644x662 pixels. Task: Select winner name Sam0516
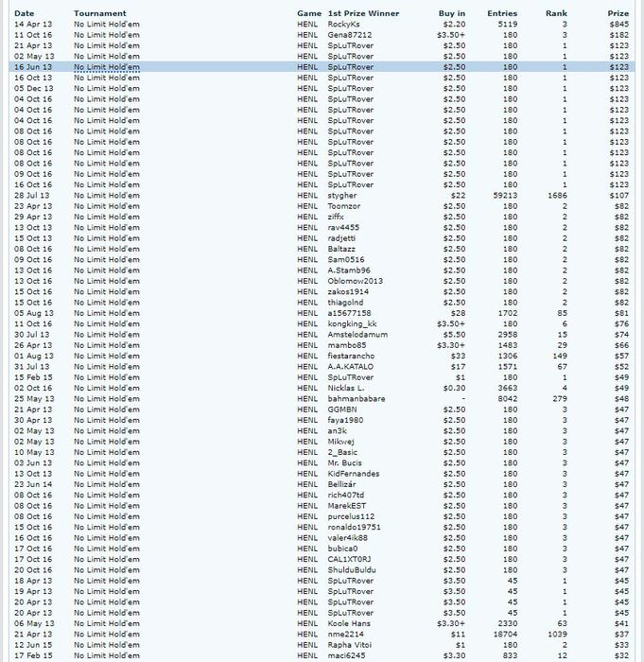pos(346,260)
